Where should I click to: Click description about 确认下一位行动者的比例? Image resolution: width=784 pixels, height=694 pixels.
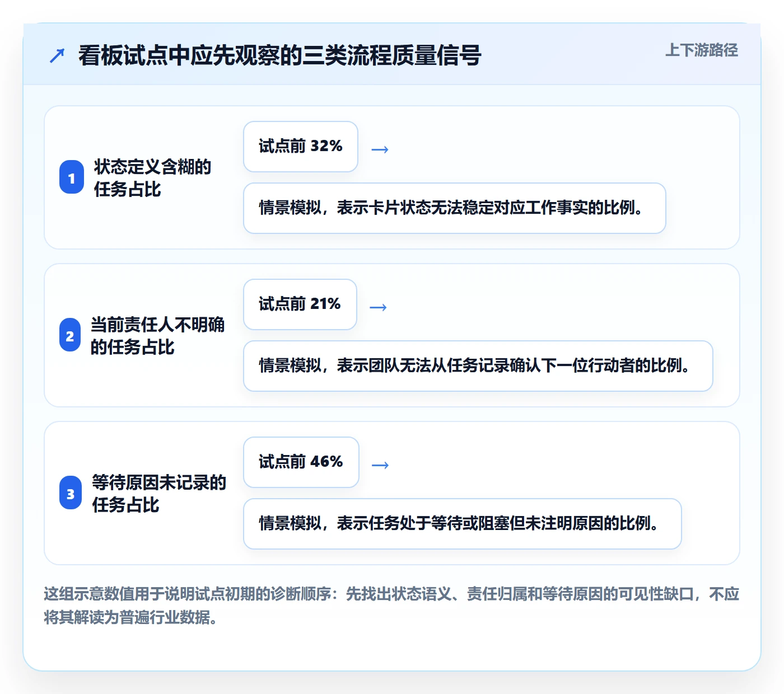pos(478,366)
